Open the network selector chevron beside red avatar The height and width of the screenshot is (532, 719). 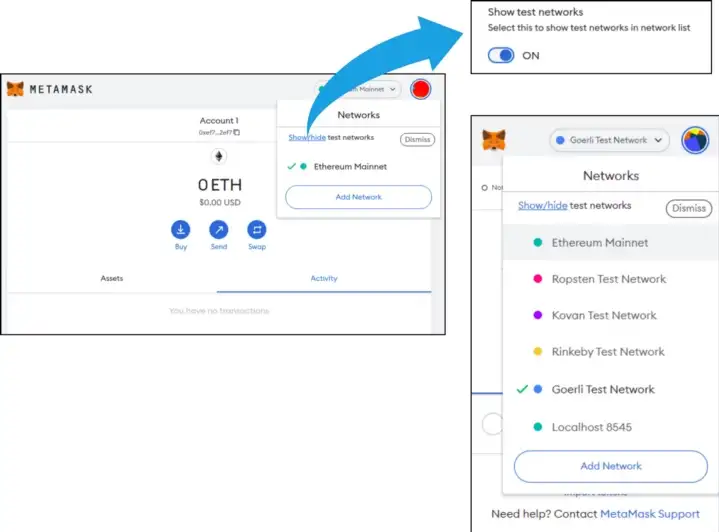click(x=393, y=90)
